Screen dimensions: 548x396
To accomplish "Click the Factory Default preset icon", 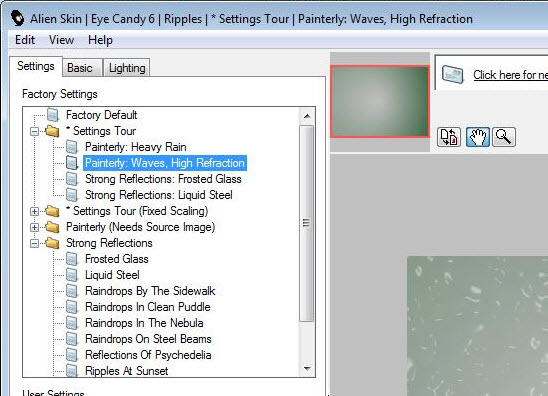I will pos(53,115).
